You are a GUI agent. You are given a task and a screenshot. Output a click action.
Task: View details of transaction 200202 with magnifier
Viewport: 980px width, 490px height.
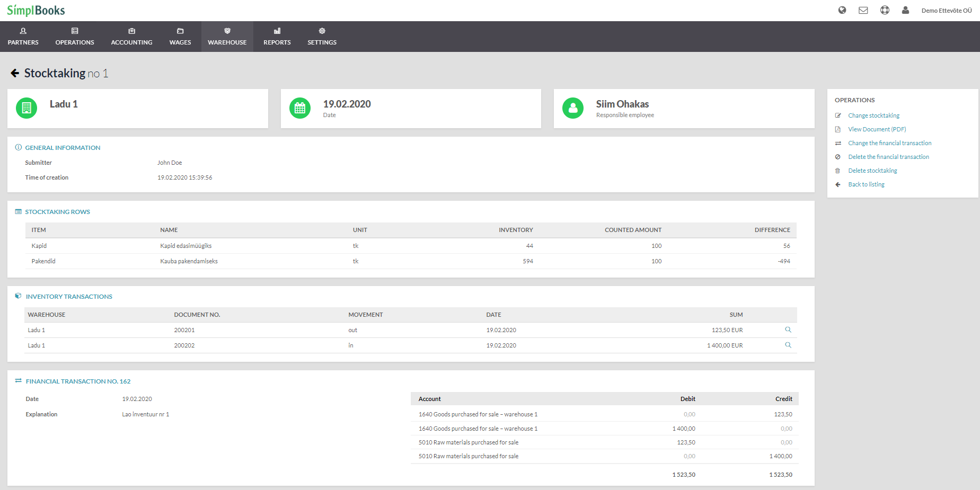[x=788, y=345]
